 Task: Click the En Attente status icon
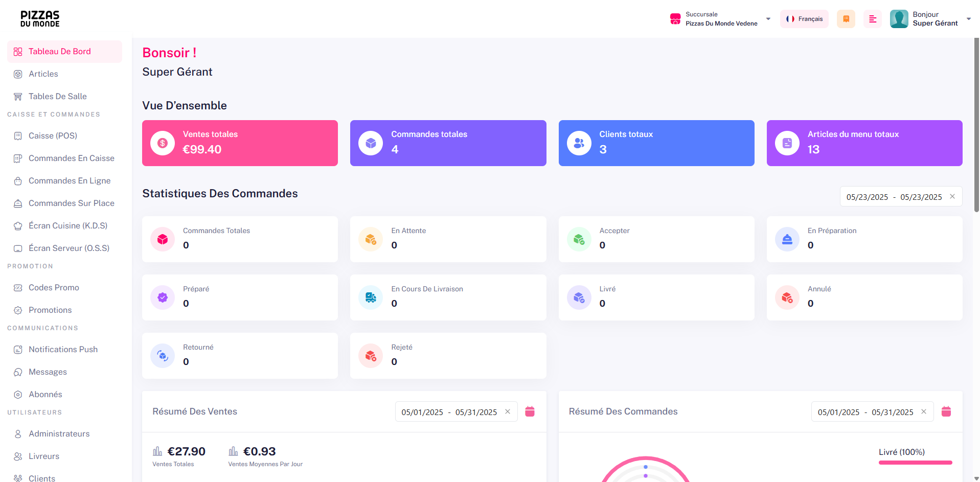(x=371, y=239)
